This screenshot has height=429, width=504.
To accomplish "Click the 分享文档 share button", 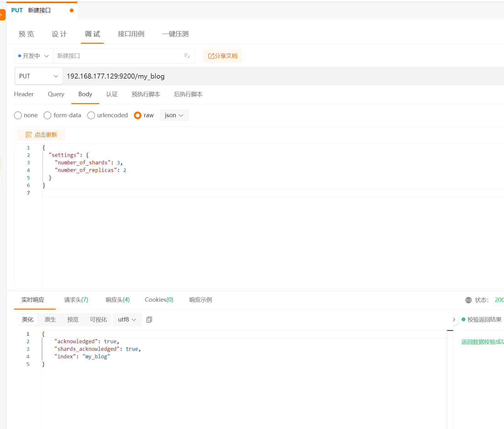I will (222, 56).
